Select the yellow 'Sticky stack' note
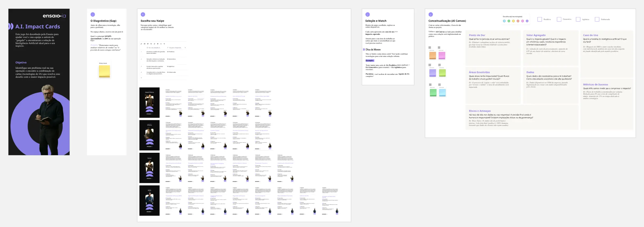 (x=104, y=71)
